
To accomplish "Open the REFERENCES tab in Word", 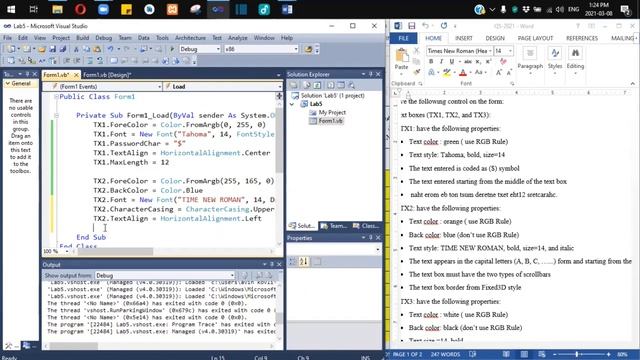I will pos(582,38).
